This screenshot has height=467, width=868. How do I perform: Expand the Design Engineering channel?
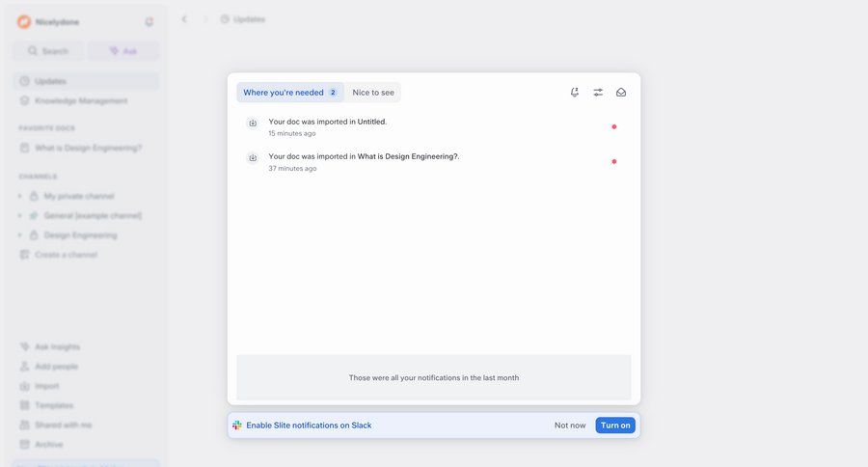(20, 235)
